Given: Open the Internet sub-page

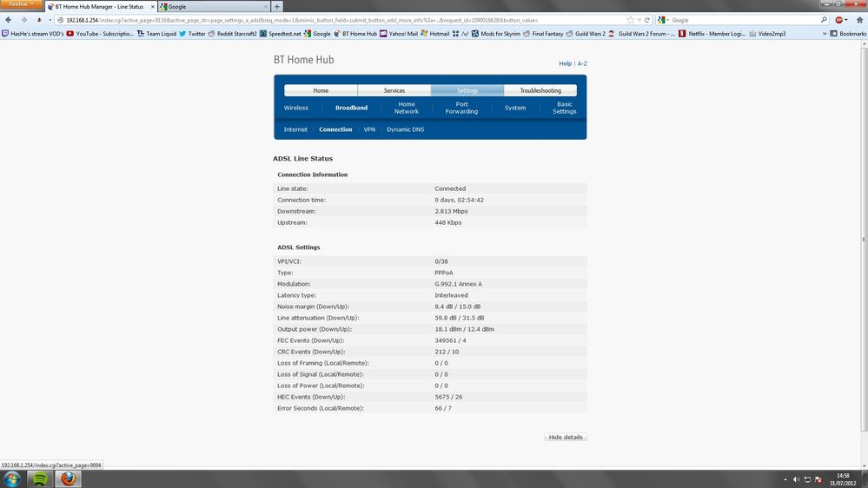Looking at the screenshot, I should [x=295, y=129].
